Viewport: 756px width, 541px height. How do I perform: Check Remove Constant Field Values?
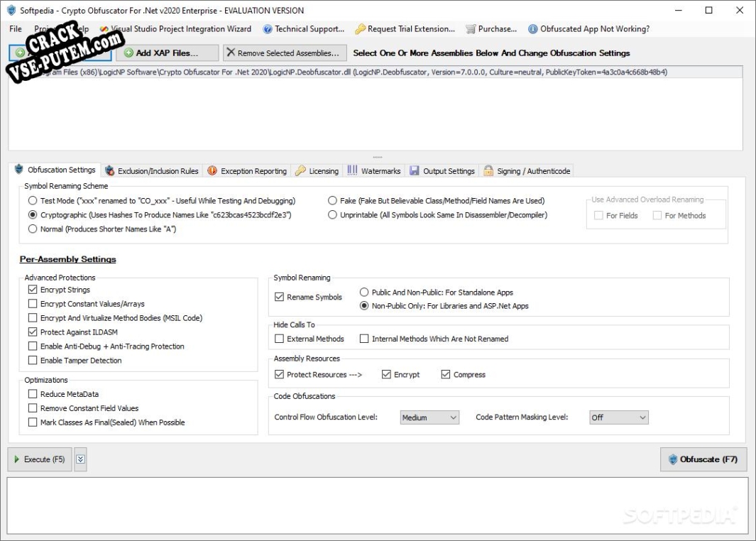(33, 408)
